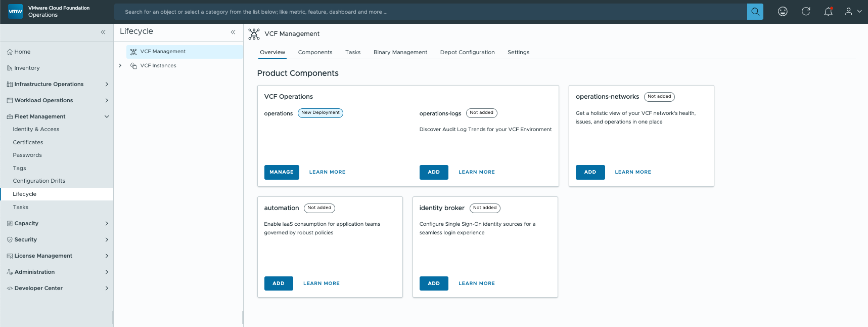The image size is (868, 327).
Task: Click the Home label in sidebar
Action: coord(22,52)
